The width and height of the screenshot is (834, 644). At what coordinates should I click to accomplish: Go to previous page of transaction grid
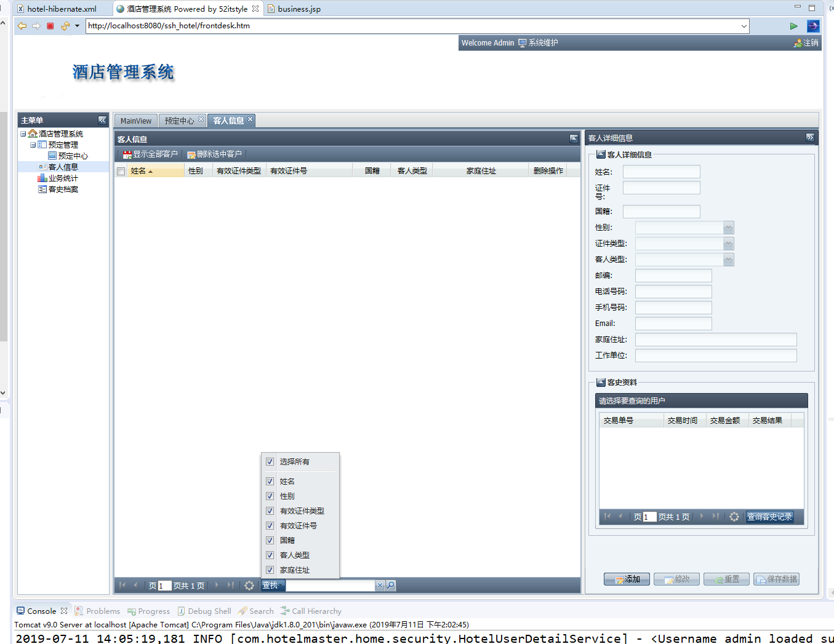(x=620, y=517)
